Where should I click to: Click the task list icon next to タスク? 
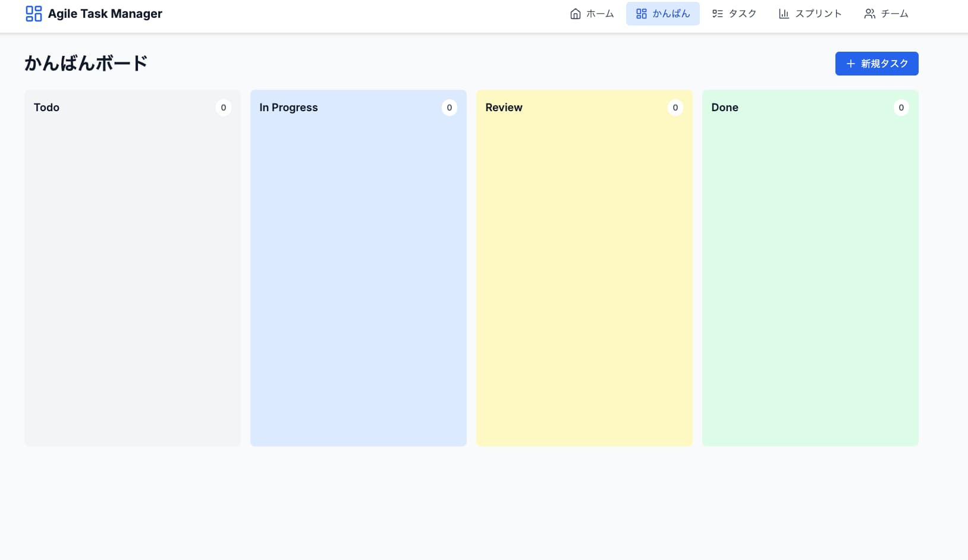tap(718, 13)
